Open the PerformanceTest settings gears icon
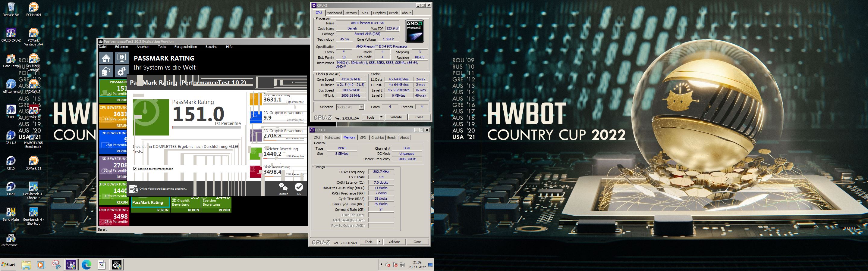The height and width of the screenshot is (271, 868). (x=122, y=71)
